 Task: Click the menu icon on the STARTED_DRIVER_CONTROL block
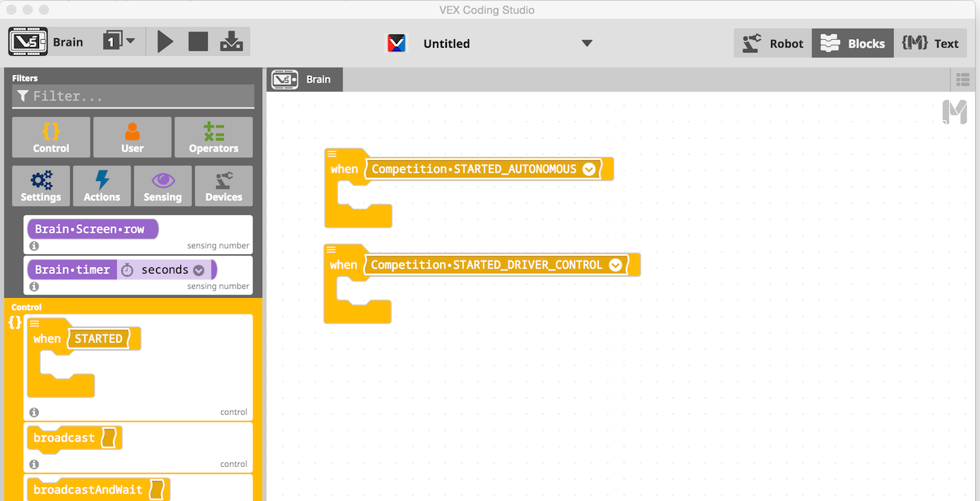pyautogui.click(x=331, y=249)
